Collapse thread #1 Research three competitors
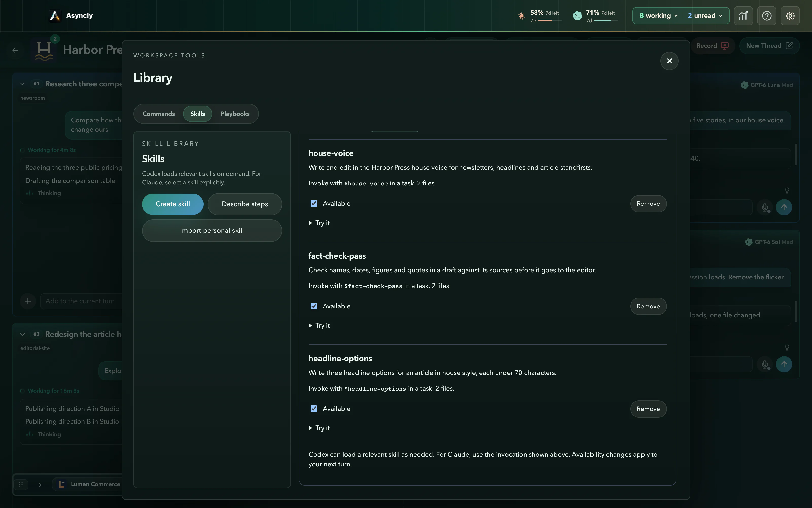The width and height of the screenshot is (812, 508). [23, 84]
